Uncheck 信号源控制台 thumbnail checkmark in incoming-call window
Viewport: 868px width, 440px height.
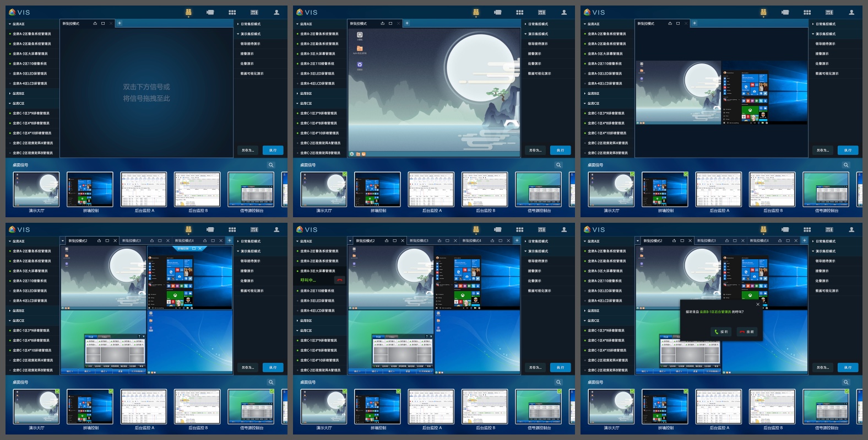tap(847, 391)
